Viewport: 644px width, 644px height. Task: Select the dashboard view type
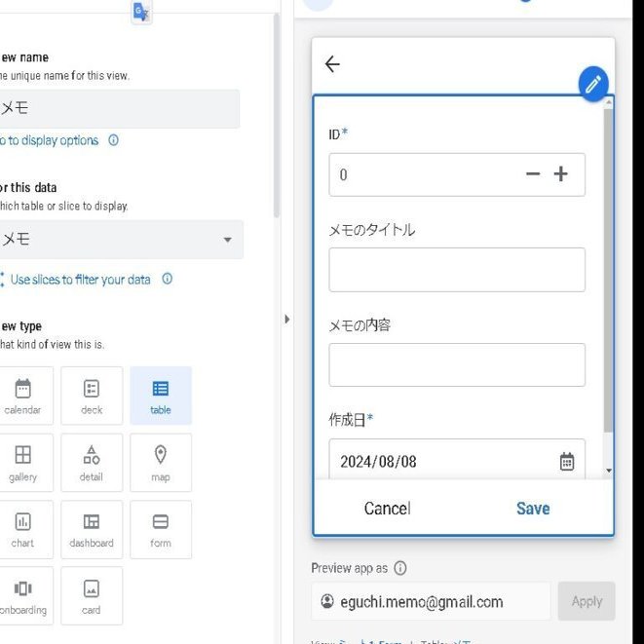point(92,529)
